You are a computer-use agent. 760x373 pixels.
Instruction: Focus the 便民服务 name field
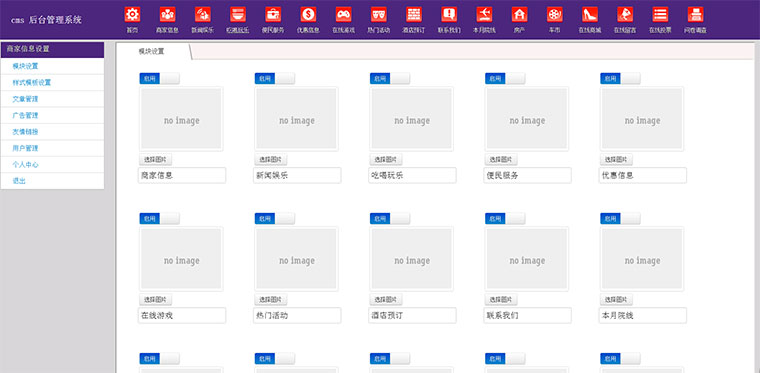[527, 175]
